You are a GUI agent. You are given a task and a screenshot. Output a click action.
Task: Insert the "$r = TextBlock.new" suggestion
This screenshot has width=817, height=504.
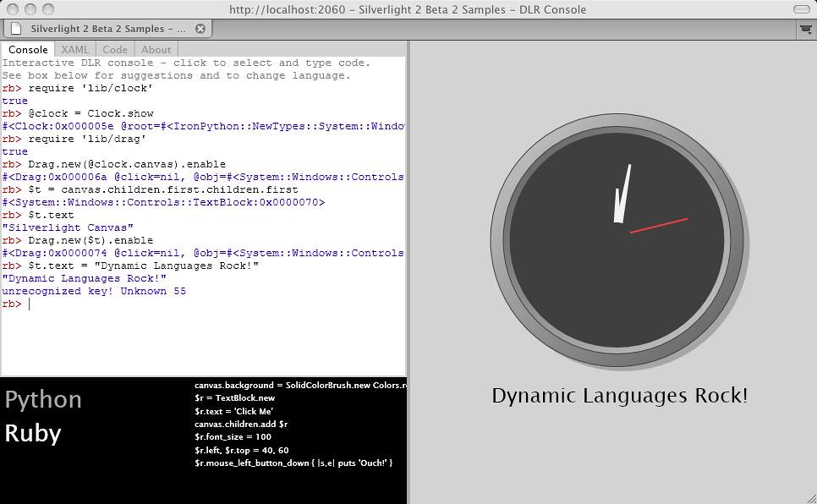point(234,397)
